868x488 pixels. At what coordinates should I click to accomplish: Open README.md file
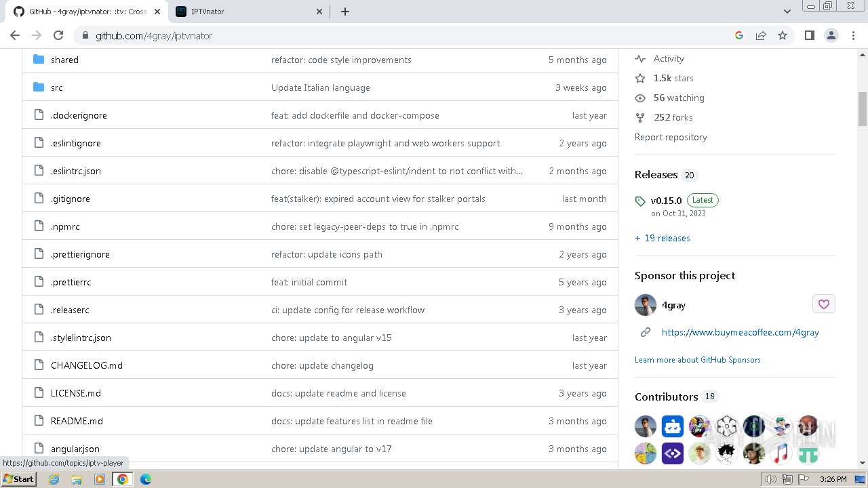click(77, 421)
